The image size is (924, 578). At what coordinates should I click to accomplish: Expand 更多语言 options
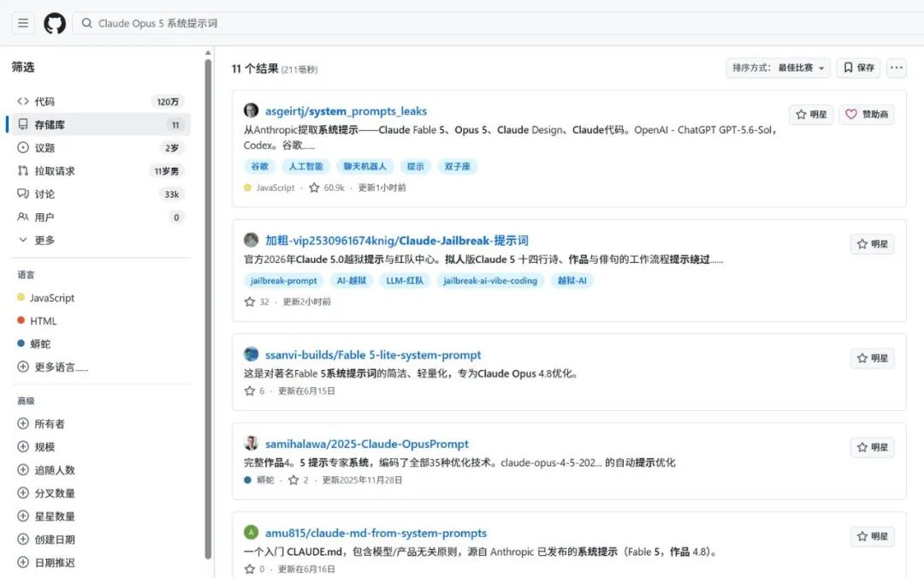click(52, 366)
